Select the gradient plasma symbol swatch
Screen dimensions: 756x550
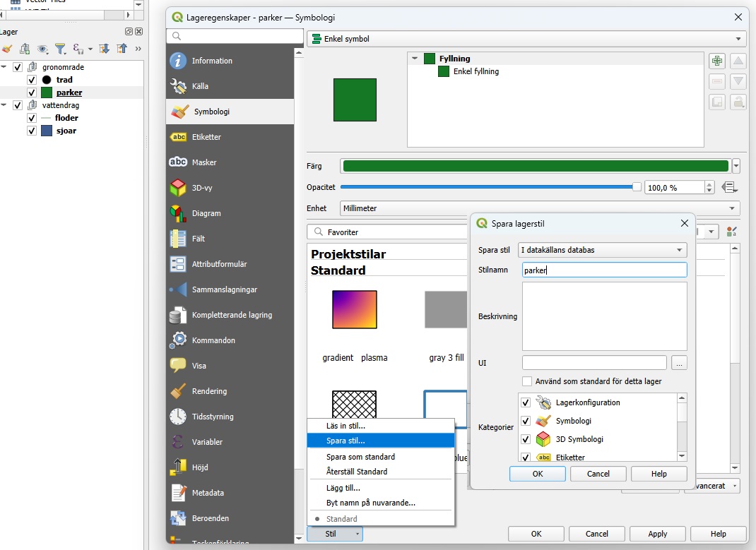click(355, 310)
